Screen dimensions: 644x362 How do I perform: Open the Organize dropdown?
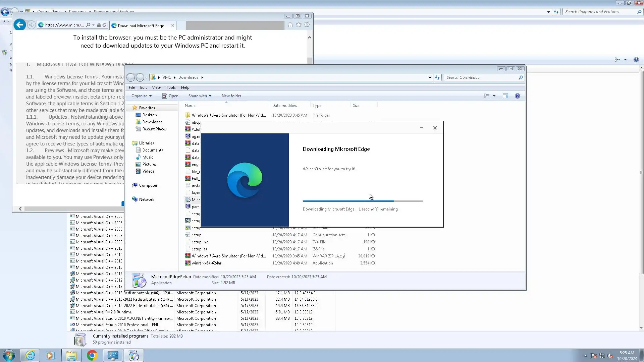coord(141,96)
